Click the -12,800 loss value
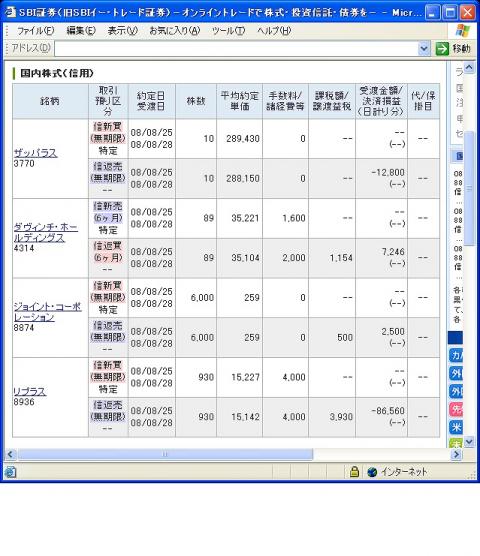Image resolution: width=480 pixels, height=556 pixels. 388,172
